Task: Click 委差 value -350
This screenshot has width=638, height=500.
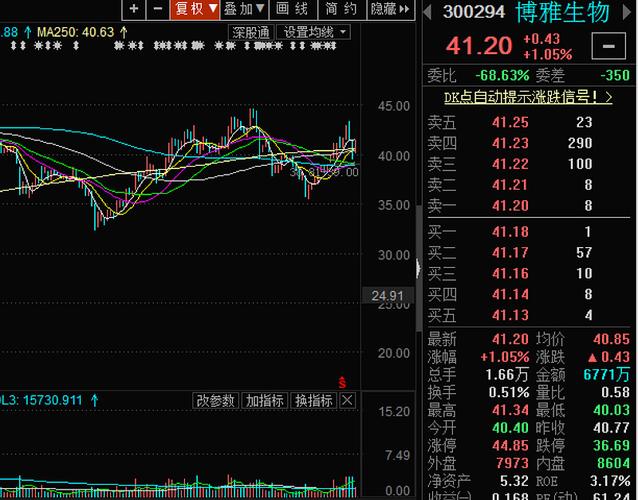Action: click(x=615, y=75)
